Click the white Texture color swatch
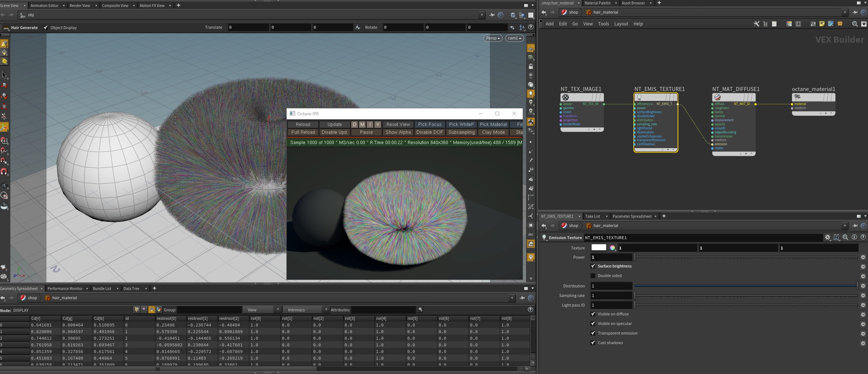Screen dimensions: 868x374 [598, 248]
